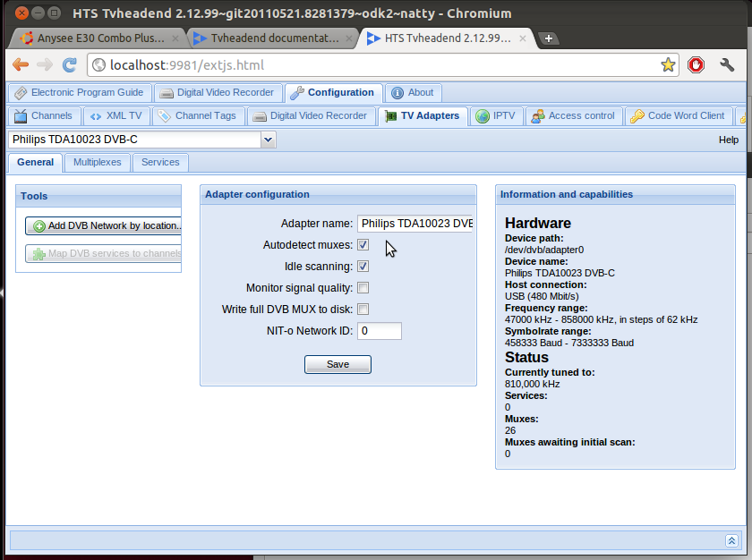The image size is (752, 560).
Task: Bookmark page with the star icon
Action: click(668, 64)
